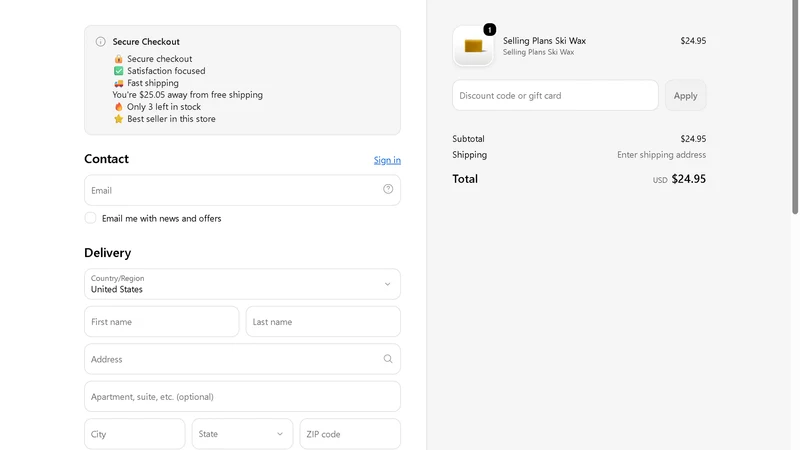Enable Email me with news and offers
Screen dimensions: 800x450
(x=90, y=218)
